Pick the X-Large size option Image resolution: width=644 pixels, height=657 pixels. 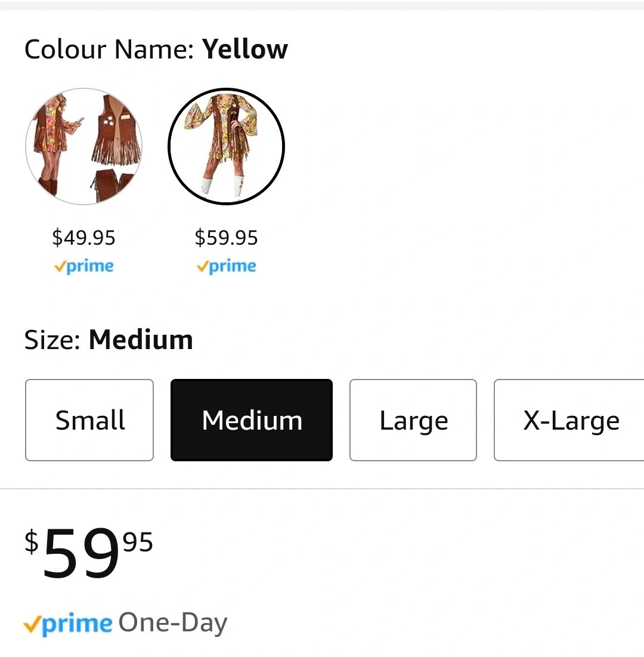(570, 420)
